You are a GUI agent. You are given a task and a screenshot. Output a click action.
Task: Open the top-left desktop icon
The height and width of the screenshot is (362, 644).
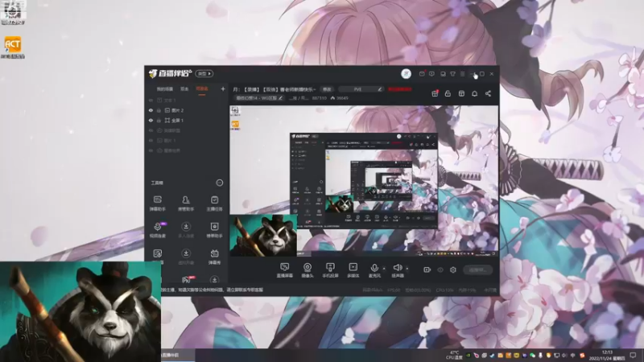[13, 12]
